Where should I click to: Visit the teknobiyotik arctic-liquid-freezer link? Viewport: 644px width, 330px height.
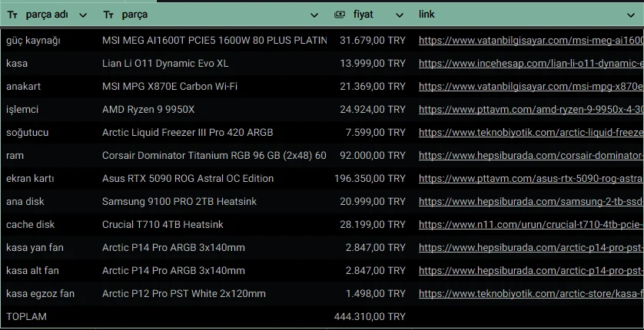[531, 133]
